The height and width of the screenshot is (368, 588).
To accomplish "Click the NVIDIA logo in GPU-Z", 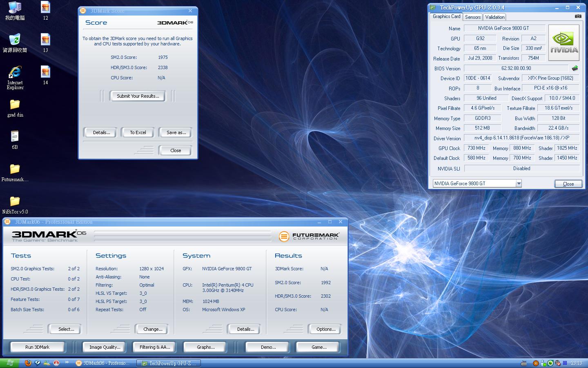I will (x=564, y=43).
